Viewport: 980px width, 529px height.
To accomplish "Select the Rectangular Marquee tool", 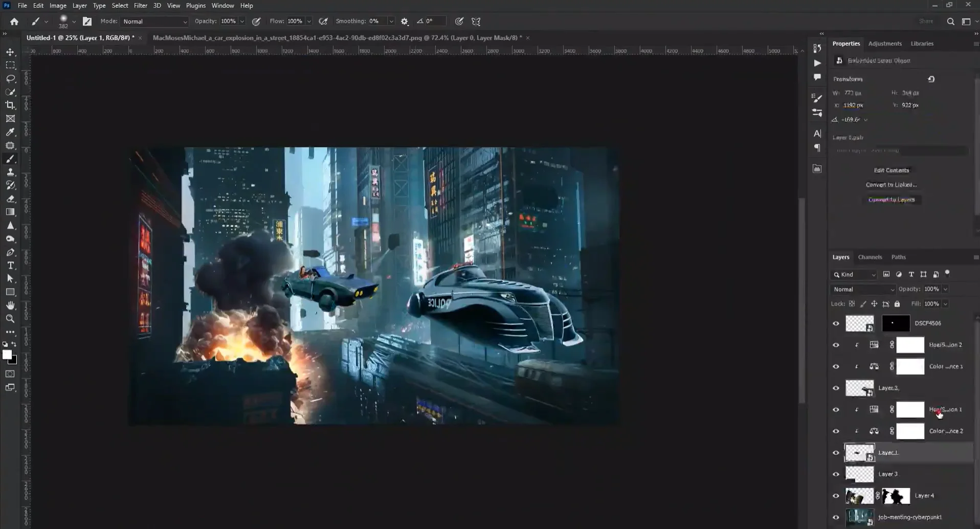I will click(10, 65).
